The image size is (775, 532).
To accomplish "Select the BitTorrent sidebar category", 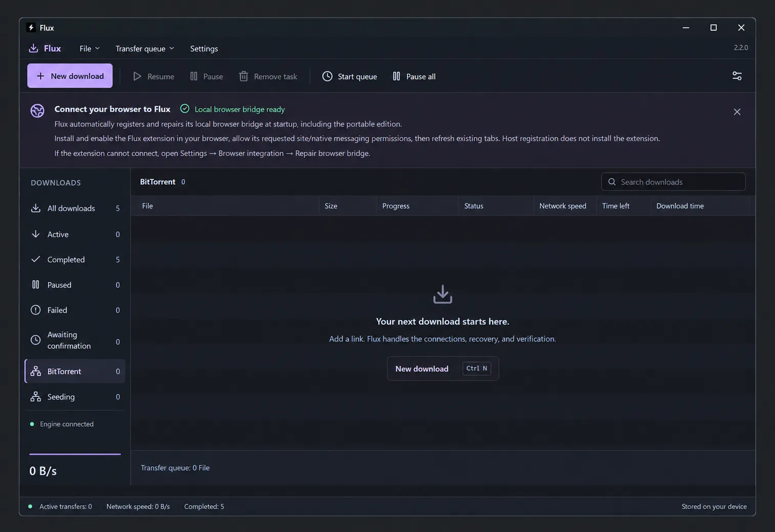I will pos(75,371).
